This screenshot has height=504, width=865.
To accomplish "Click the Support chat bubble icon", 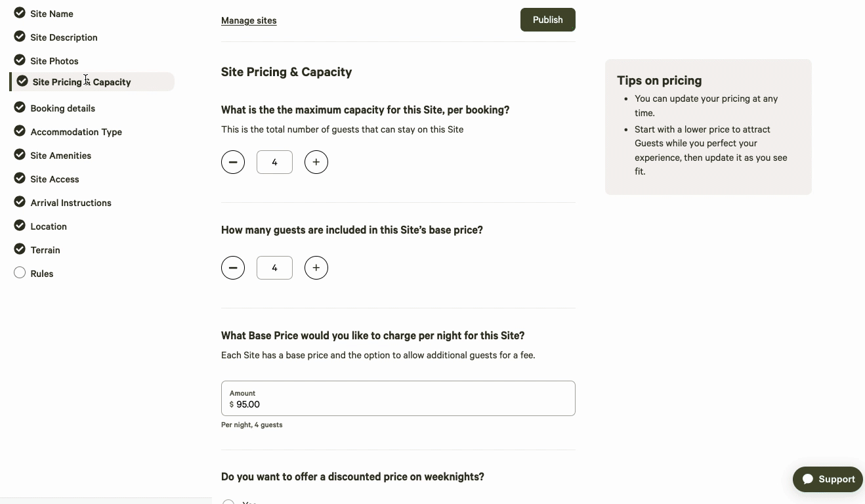I will (x=808, y=479).
